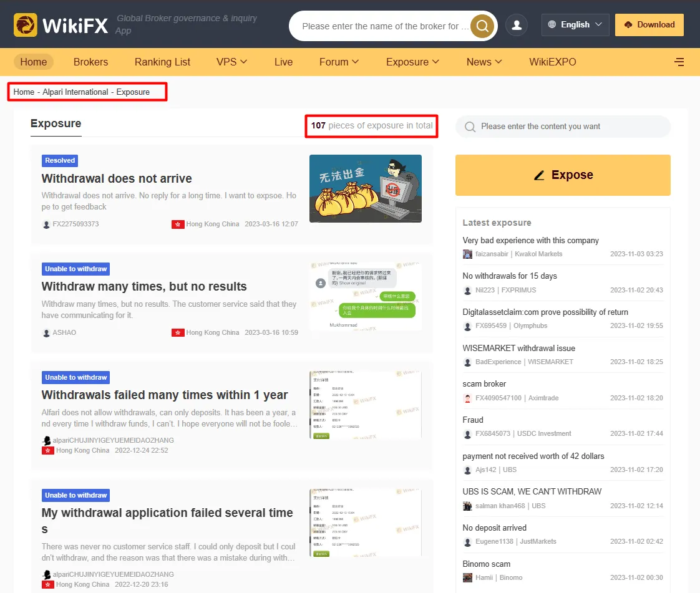Open chat screenshot thumbnail of ASHAO post
Image resolution: width=700 pixels, height=593 pixels.
pyautogui.click(x=365, y=297)
